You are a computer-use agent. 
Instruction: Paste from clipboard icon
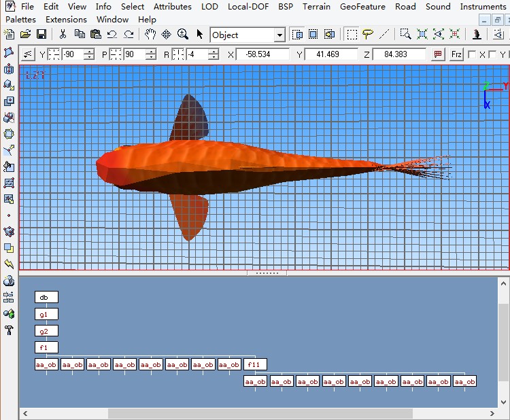(x=96, y=34)
